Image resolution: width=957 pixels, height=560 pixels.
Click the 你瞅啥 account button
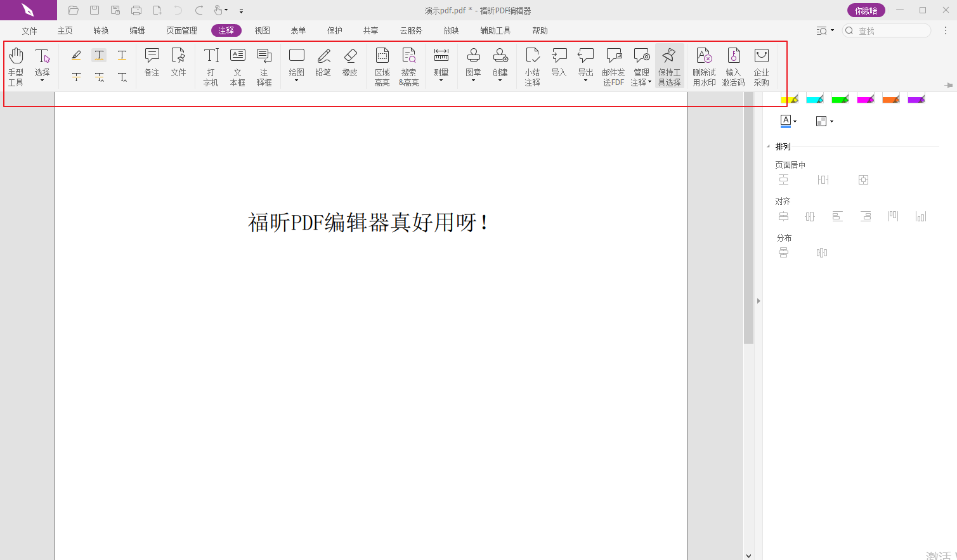point(866,11)
